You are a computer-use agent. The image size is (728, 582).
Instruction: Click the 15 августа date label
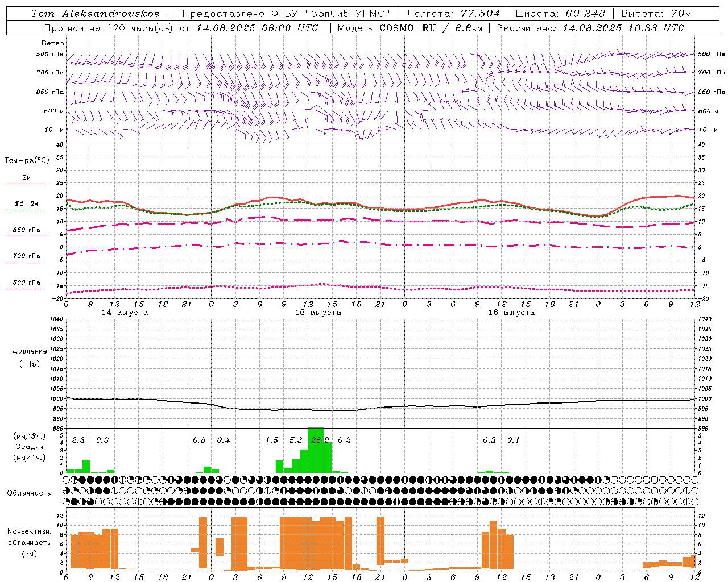click(318, 313)
